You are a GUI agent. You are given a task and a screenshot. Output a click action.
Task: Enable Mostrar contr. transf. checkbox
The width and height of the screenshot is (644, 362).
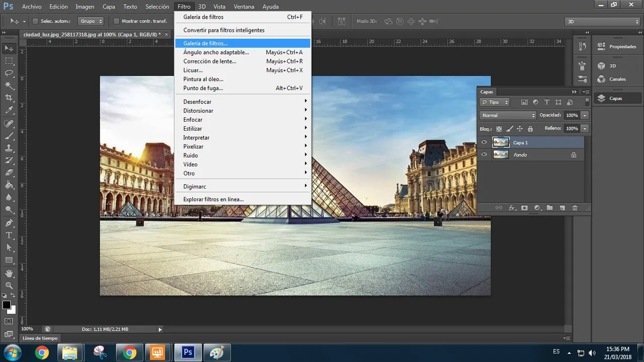[116, 21]
